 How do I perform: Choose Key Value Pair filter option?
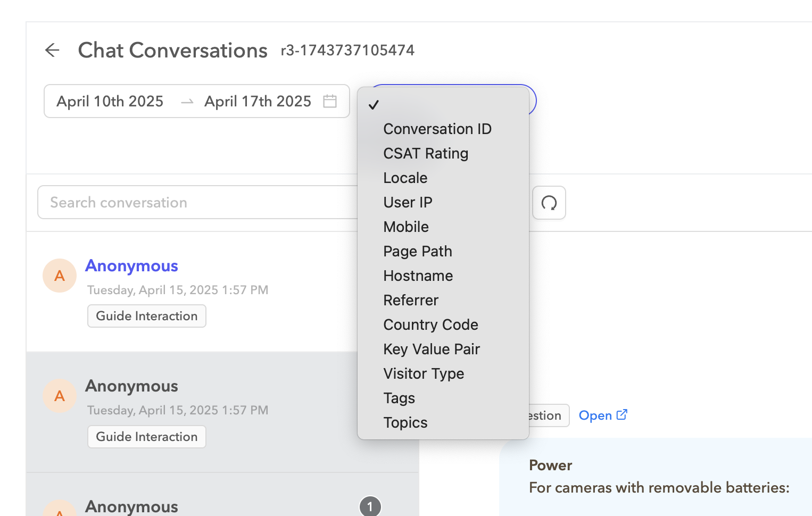tap(432, 349)
